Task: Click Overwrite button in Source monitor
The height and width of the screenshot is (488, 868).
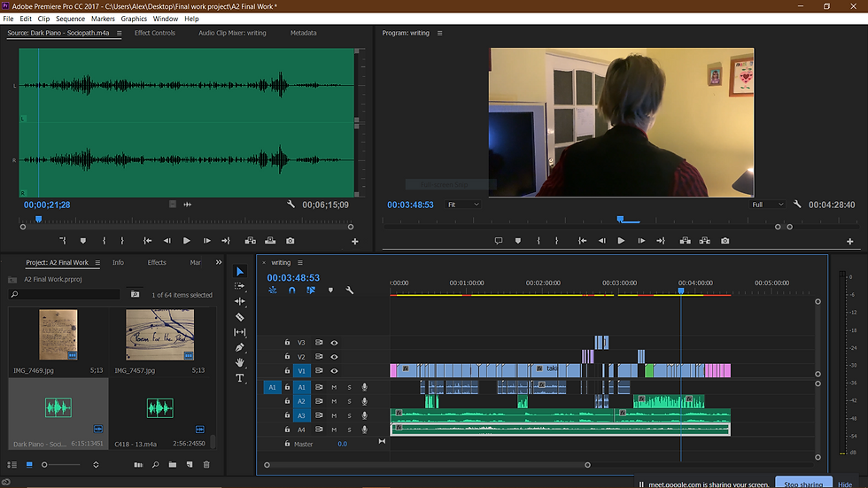Action: [x=270, y=241]
